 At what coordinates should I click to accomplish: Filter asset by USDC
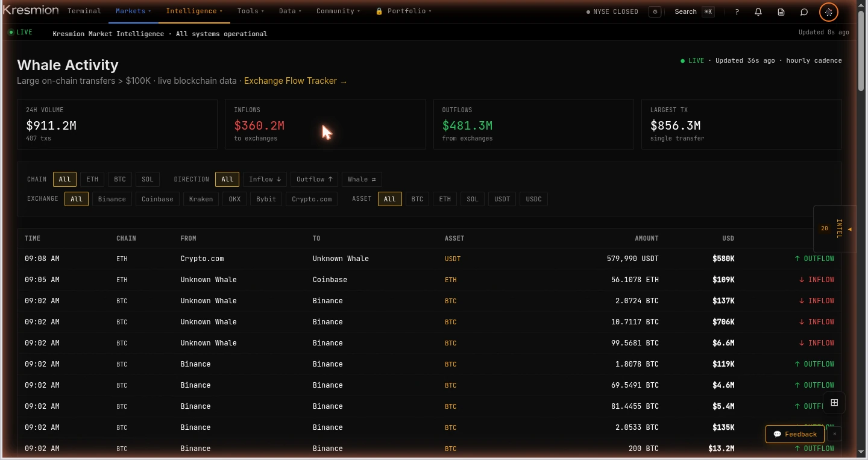coord(534,199)
